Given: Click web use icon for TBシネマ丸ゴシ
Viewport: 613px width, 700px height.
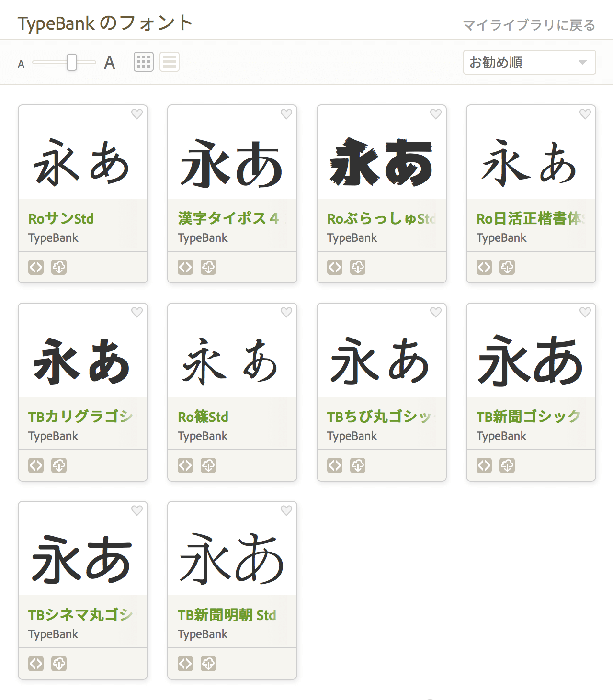Looking at the screenshot, I should (36, 664).
